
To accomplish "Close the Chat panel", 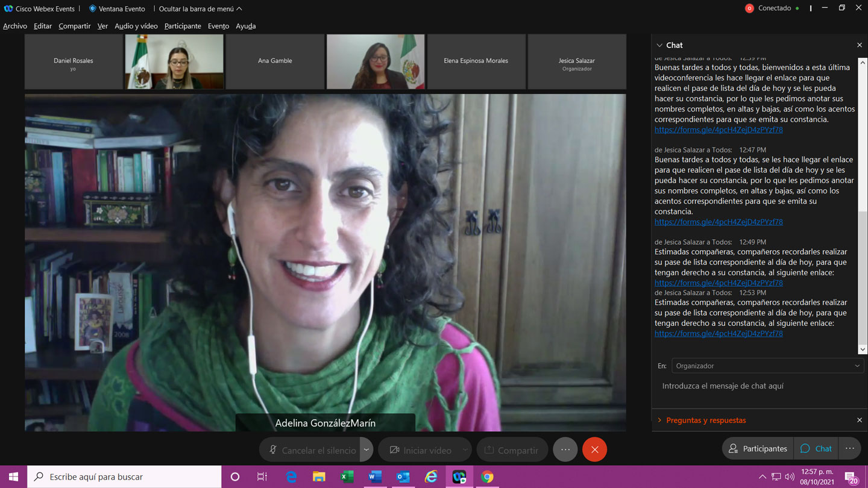I will 860,45.
